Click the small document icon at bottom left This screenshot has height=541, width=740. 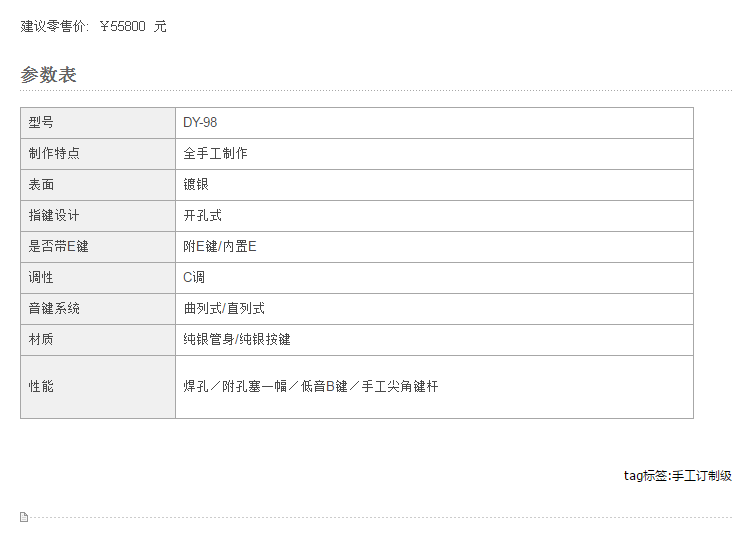pos(24,517)
